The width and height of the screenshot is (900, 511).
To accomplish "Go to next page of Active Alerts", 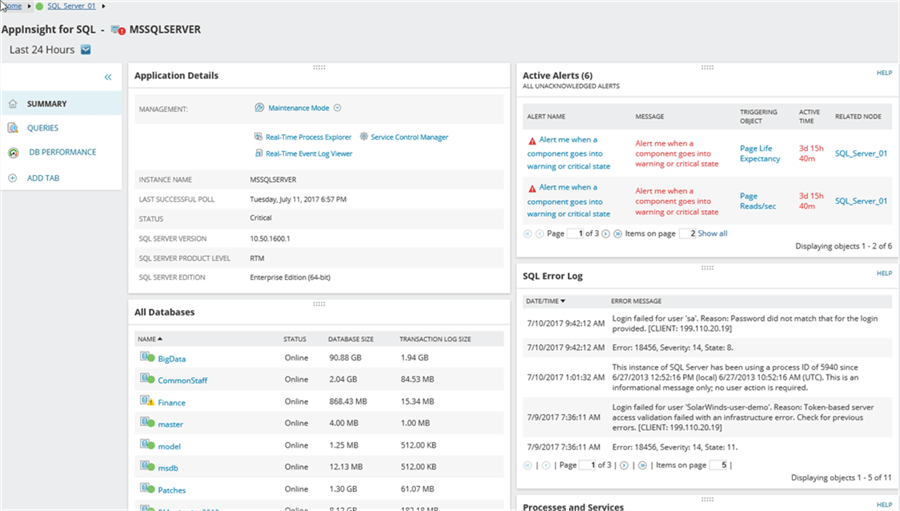I will coord(606,234).
